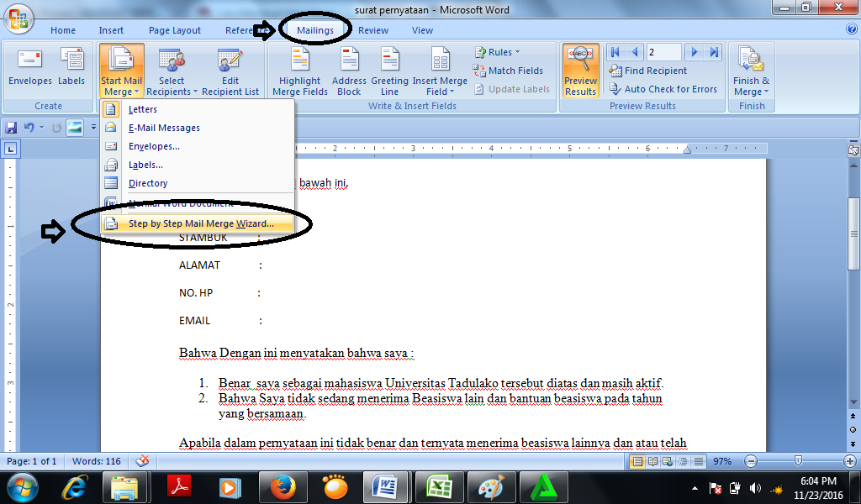Click the Redo icon in Quick Access Toolbar

(x=56, y=128)
